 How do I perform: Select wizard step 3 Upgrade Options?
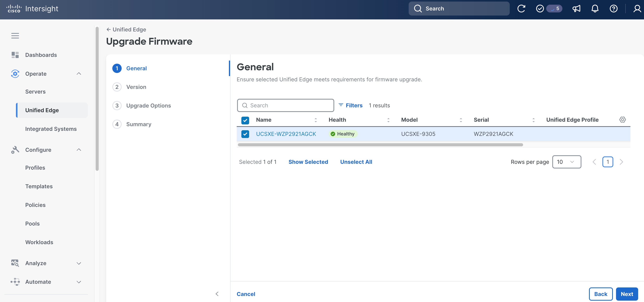(141, 106)
